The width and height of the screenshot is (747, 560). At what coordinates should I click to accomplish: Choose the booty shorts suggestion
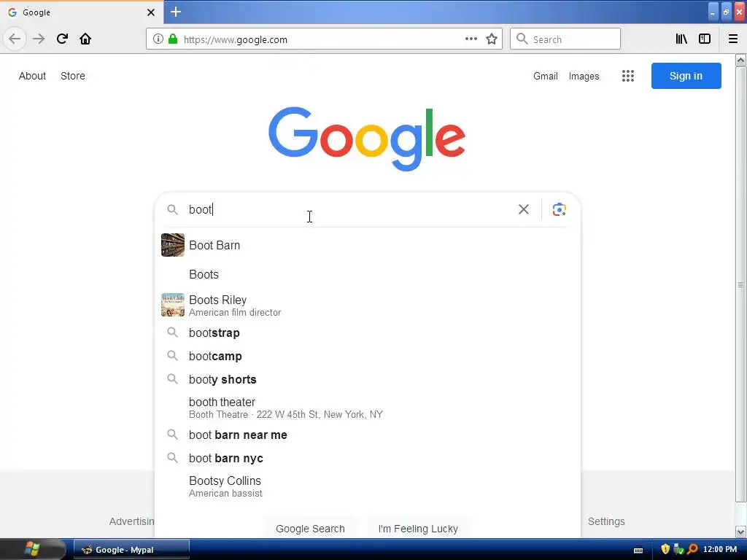(368, 379)
